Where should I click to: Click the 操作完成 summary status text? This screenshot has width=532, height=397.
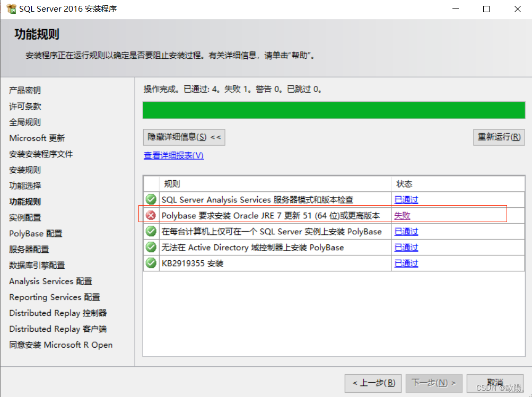pyautogui.click(x=232, y=89)
